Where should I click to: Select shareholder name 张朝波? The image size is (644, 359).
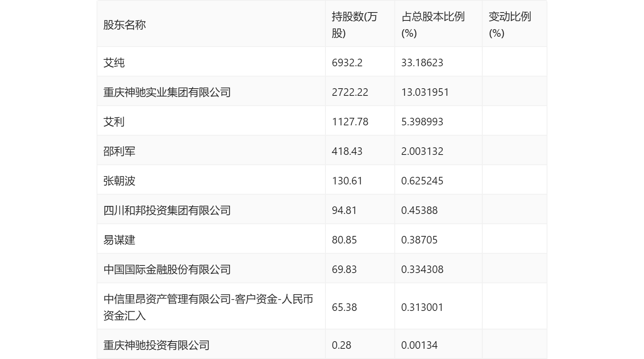[119, 181]
